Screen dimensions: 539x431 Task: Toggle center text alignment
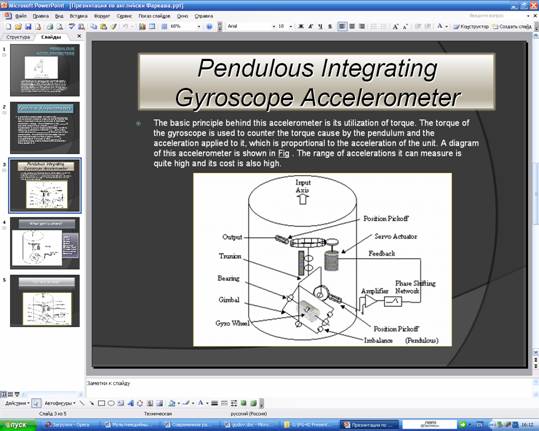[x=352, y=26]
